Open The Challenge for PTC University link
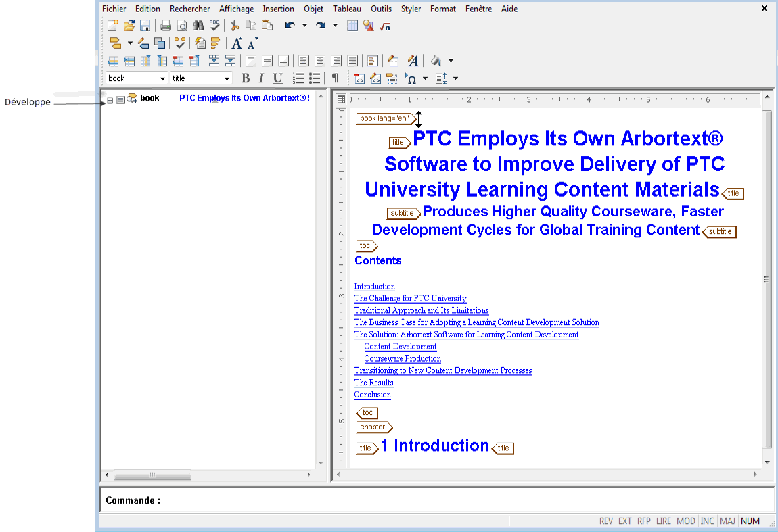The image size is (778, 532). coord(411,299)
